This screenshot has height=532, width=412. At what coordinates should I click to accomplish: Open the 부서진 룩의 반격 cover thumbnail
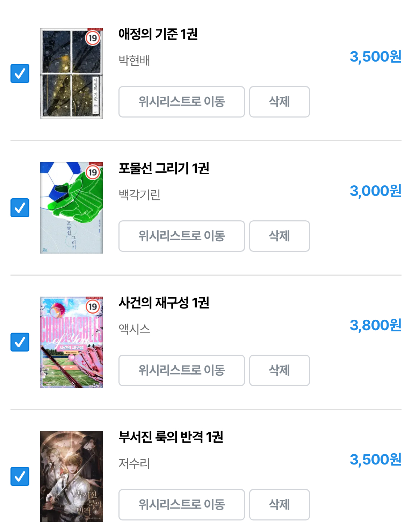71,476
